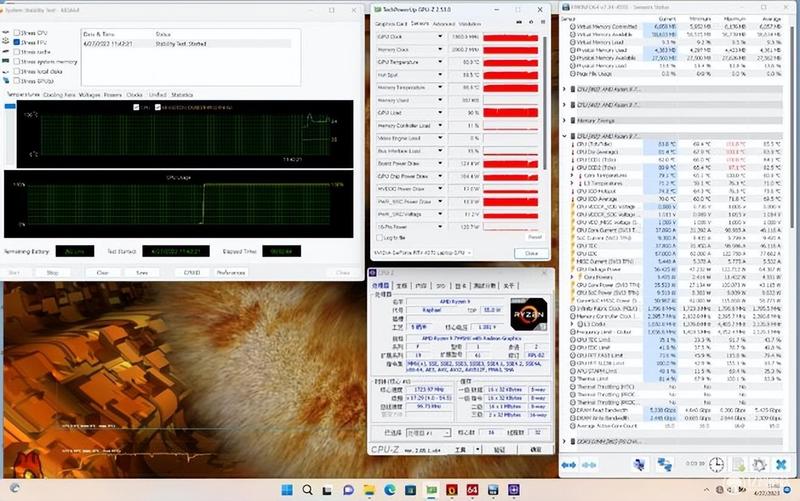
Task: Toggle the disk checkbox above temperature graph
Action: [158, 107]
